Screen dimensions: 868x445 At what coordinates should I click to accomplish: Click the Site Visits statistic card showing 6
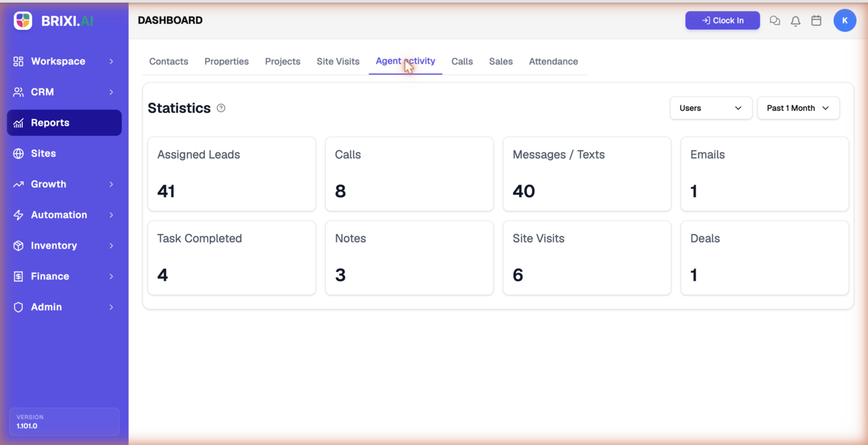click(587, 258)
